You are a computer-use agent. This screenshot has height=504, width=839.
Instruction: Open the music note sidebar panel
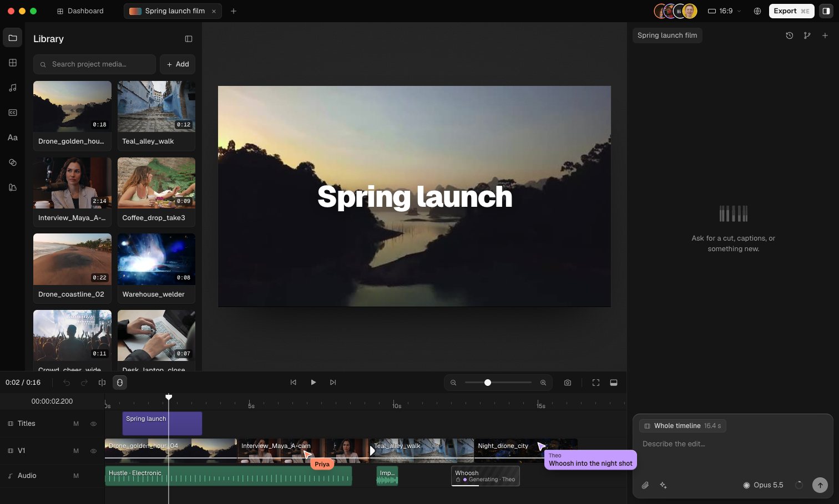tap(12, 88)
